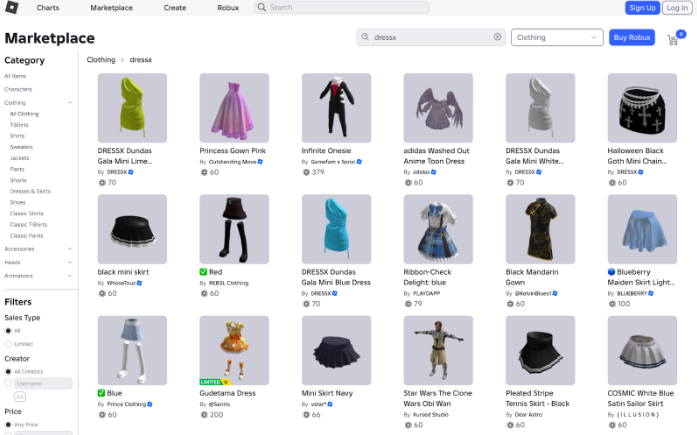697x435 pixels.
Task: Click the marketplace dressx search field
Action: click(431, 37)
